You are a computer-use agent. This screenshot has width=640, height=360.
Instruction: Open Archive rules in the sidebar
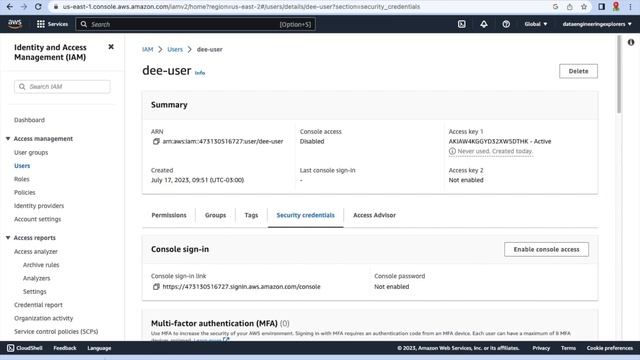pyautogui.click(x=41, y=265)
